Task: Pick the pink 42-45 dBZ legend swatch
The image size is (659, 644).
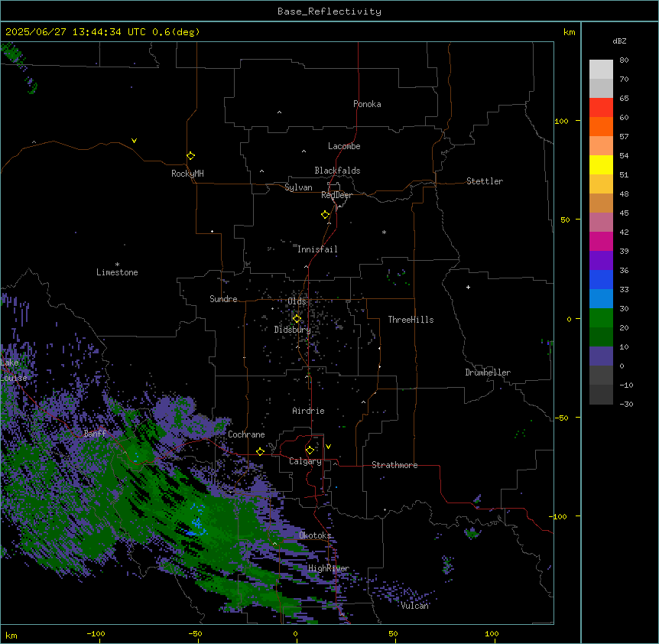Action: (601, 223)
